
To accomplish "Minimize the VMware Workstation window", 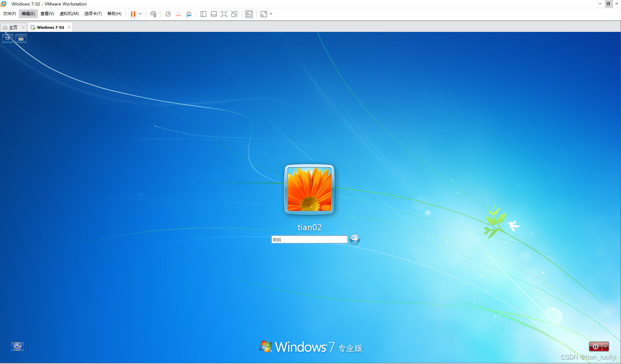I will (x=600, y=4).
